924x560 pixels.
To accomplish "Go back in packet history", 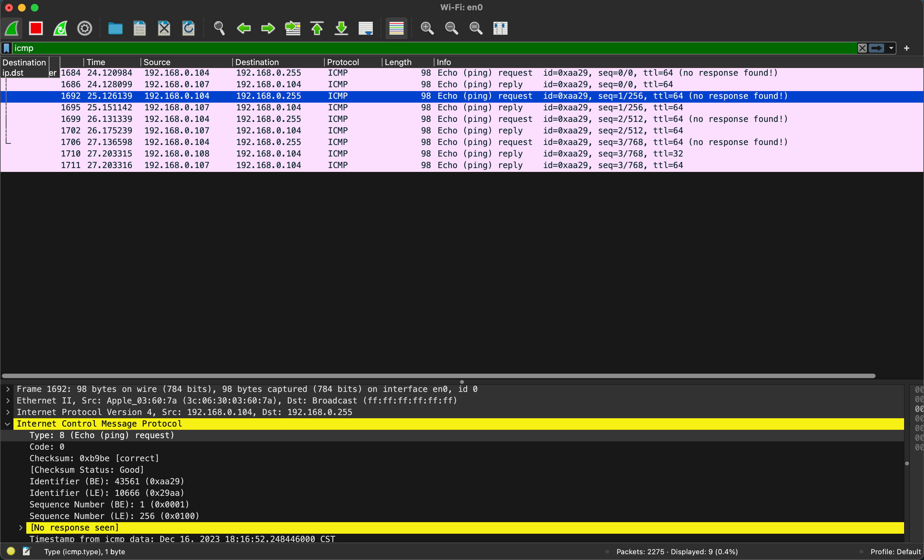I will 244,28.
